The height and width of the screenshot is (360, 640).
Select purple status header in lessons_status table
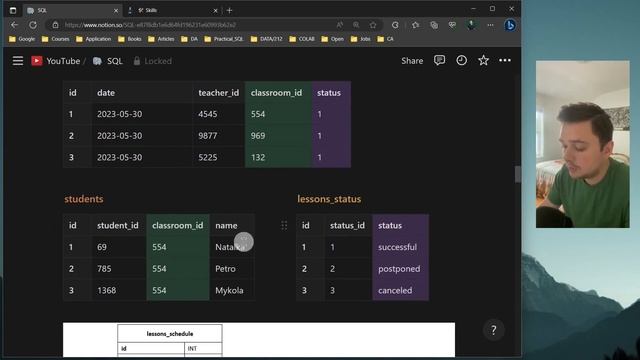click(x=400, y=225)
